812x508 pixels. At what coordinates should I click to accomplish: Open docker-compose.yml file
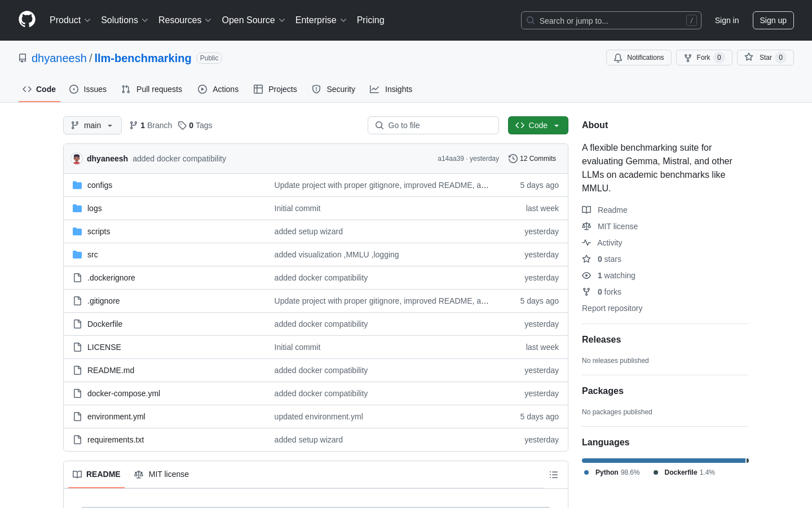(x=123, y=393)
